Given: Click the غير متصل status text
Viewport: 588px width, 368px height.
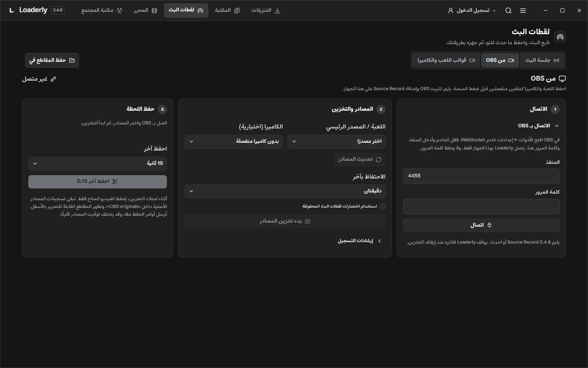Looking at the screenshot, I should point(35,79).
